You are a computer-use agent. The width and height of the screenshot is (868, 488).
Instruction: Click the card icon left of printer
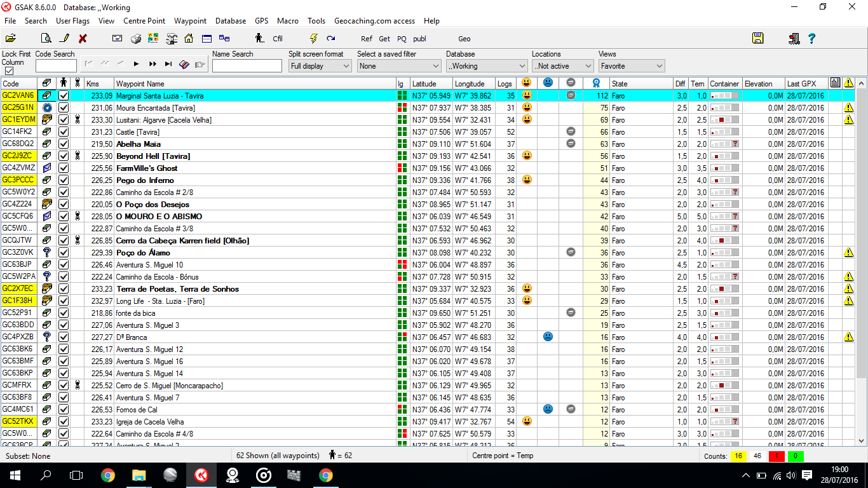[x=118, y=39]
